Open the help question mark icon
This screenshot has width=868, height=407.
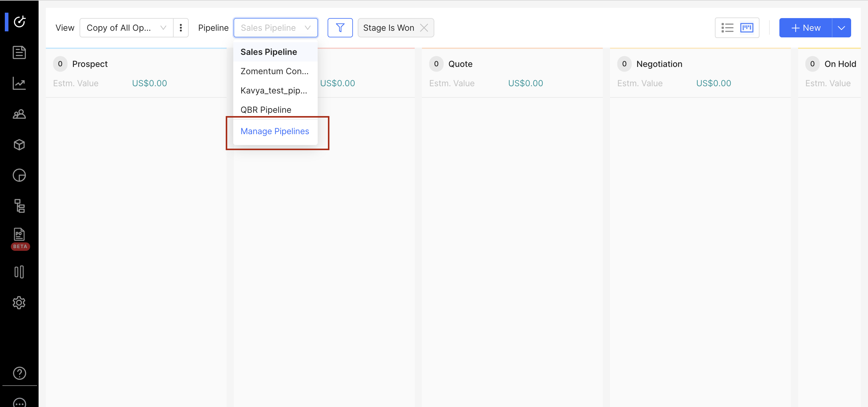19,373
